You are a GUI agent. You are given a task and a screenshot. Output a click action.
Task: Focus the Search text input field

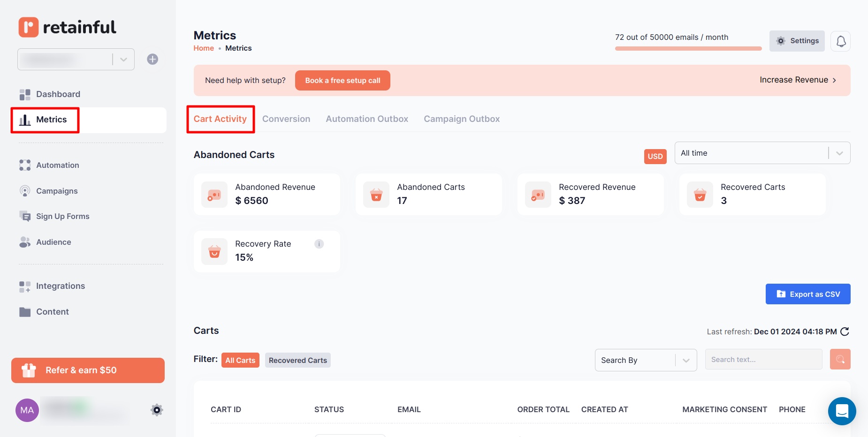763,360
